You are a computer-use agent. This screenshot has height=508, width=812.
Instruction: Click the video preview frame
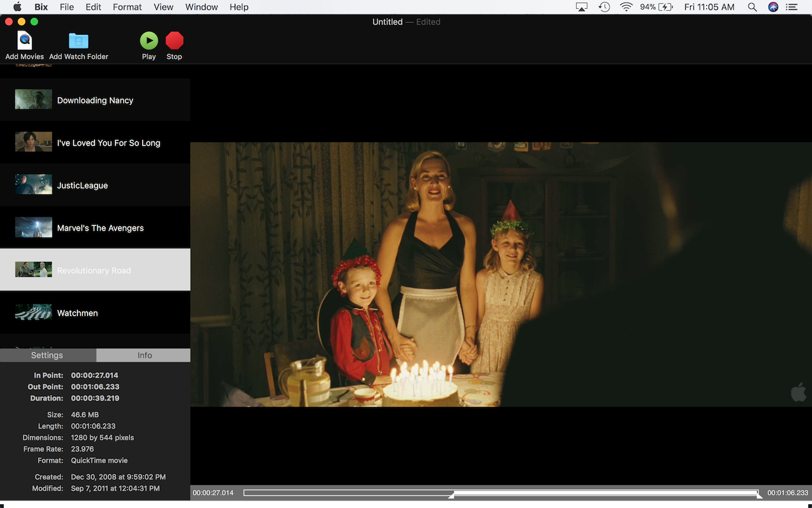pyautogui.click(x=501, y=274)
